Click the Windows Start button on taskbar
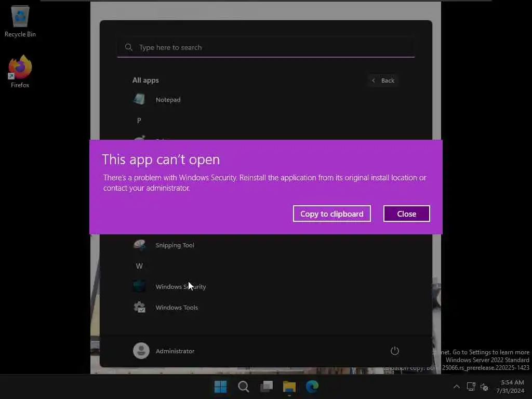The height and width of the screenshot is (399, 532). coord(220,387)
